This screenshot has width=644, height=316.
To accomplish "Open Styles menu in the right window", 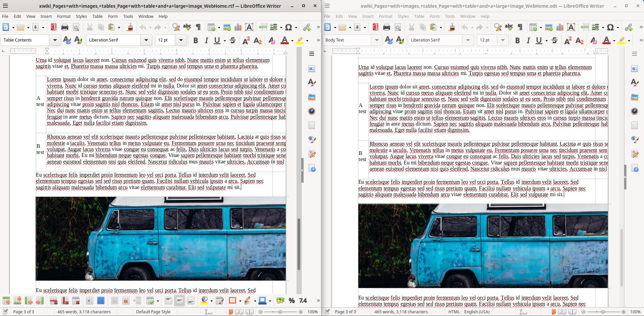I will (403, 16).
